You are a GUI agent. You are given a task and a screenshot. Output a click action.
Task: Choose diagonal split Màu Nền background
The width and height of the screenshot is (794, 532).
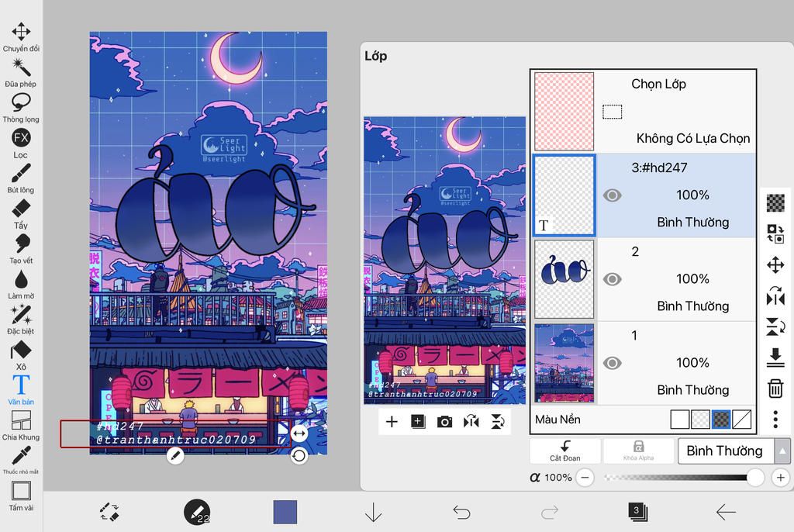742,420
